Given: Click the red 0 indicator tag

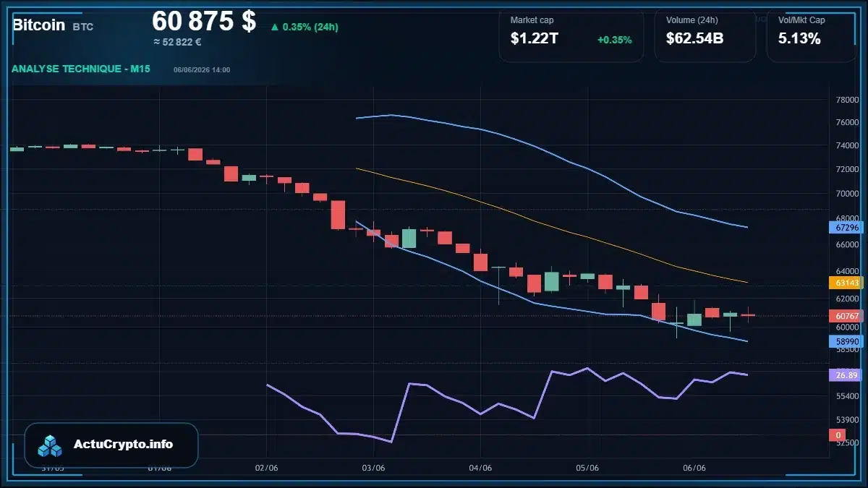Looking at the screenshot, I should coord(838,435).
